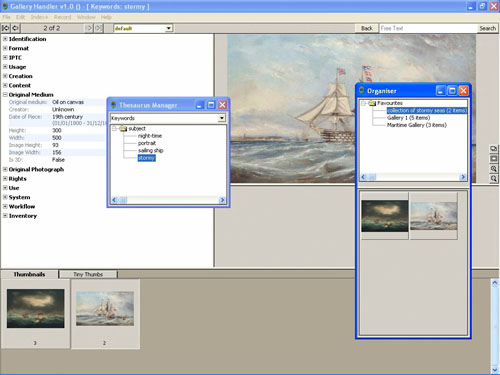Close the Thesaurus Manager window
500x375 pixels.
(222, 105)
